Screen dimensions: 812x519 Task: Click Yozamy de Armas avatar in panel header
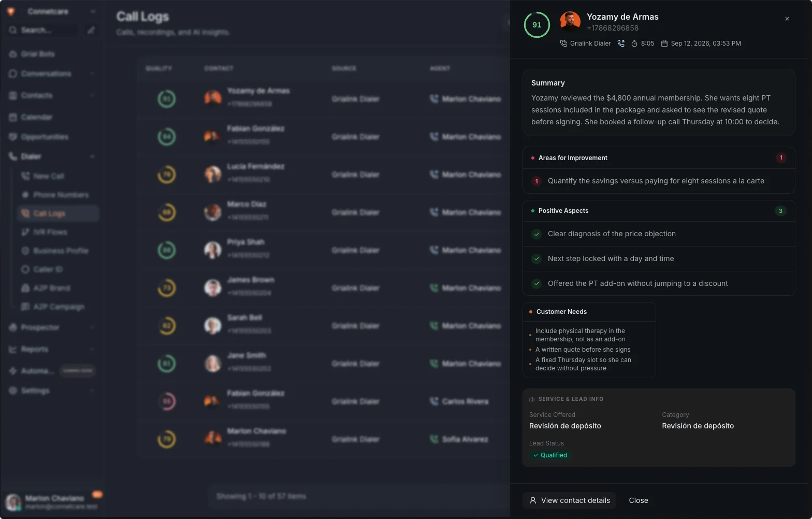tap(570, 22)
